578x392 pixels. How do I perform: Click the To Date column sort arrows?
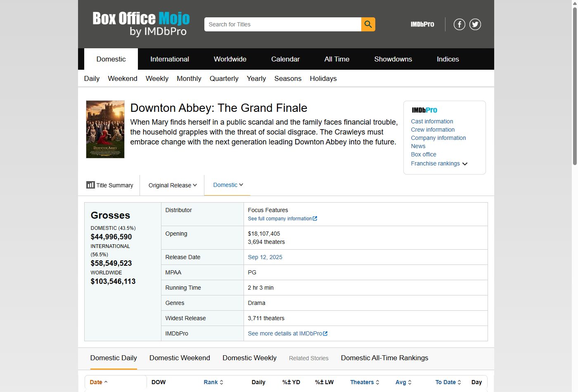[459, 382]
